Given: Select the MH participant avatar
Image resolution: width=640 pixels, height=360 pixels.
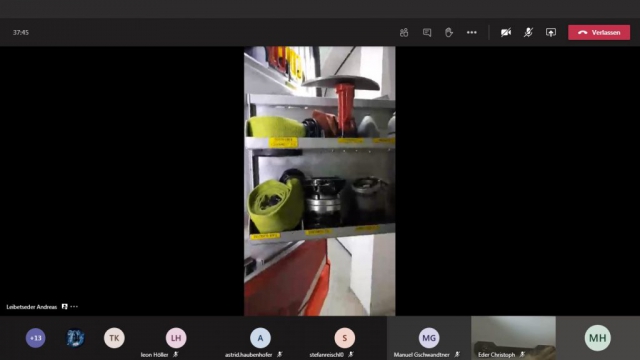Looking at the screenshot, I should (x=598, y=338).
